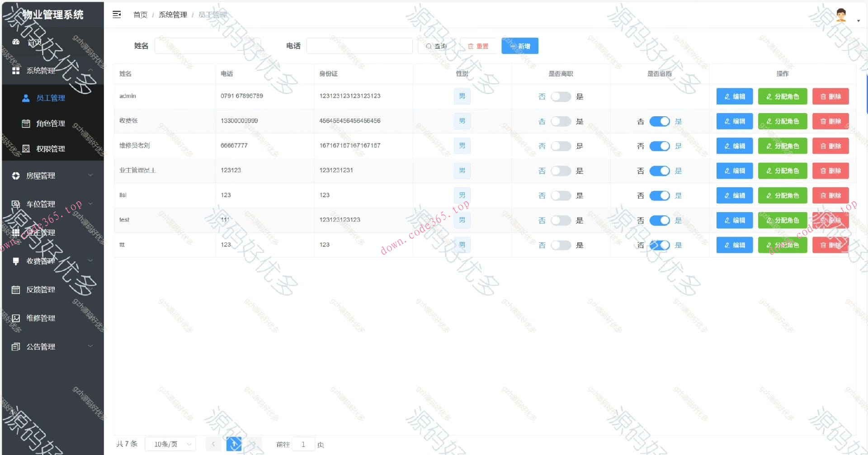Disable 是否启用 switch in the 1231231231 row
Viewport: 868px width, 455px height.
660,171
